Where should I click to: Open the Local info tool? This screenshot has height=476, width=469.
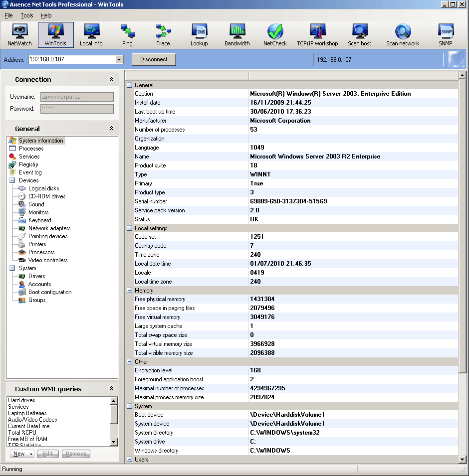coord(91,34)
